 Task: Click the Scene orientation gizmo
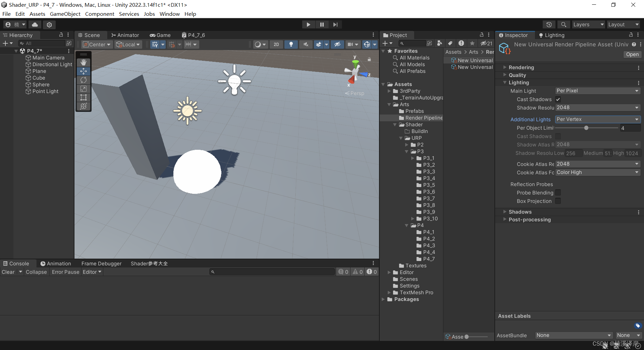[x=355, y=72]
